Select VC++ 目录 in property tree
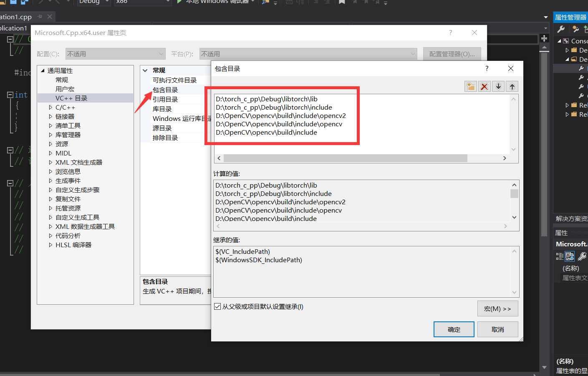Viewport: 588px width, 376px height. (x=71, y=98)
